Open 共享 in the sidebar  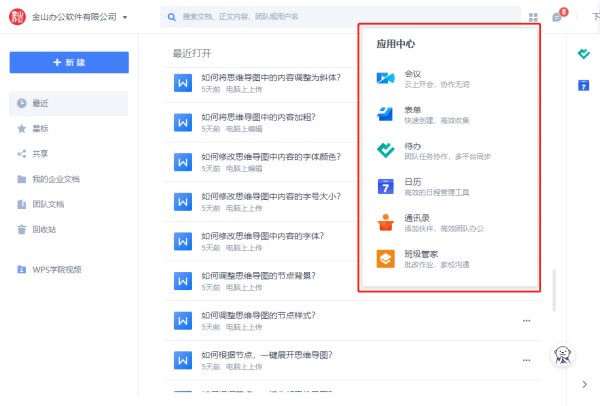68,154
